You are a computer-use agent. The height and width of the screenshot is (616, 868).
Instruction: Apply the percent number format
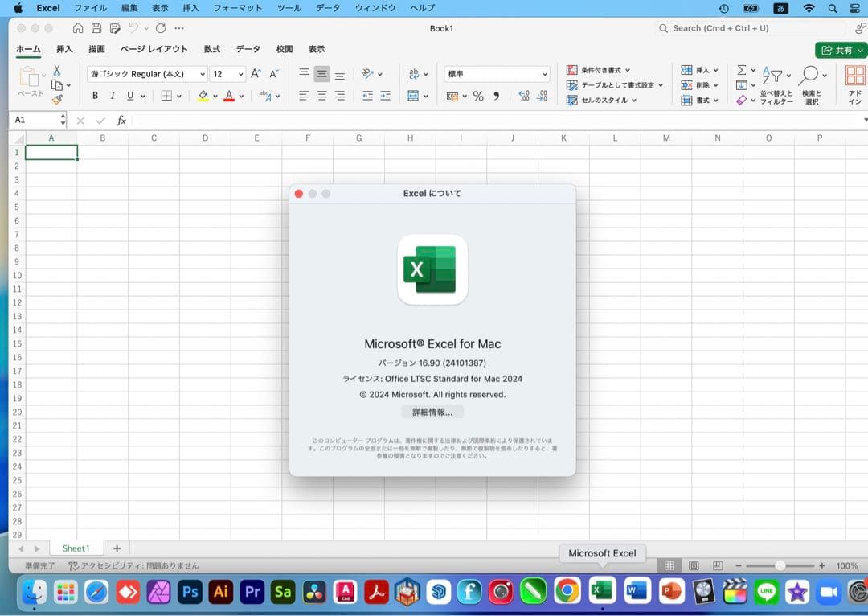click(479, 96)
